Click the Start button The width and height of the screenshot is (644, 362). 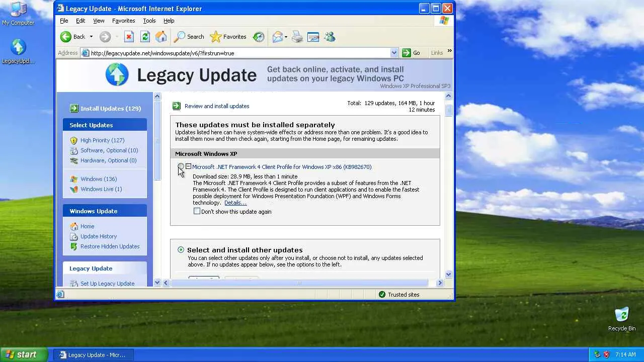[24, 354]
